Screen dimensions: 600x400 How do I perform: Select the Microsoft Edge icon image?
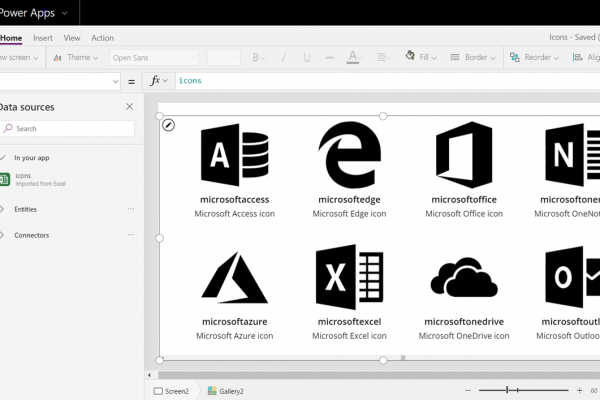click(349, 155)
